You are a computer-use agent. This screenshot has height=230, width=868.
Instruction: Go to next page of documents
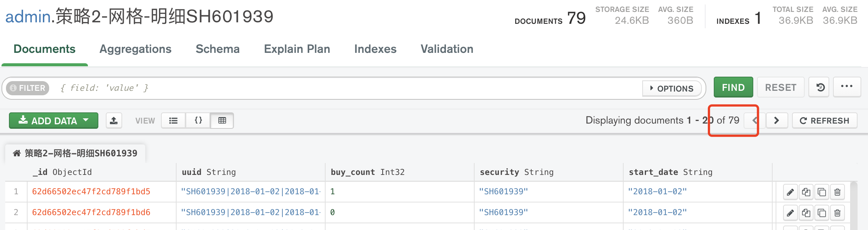(776, 121)
